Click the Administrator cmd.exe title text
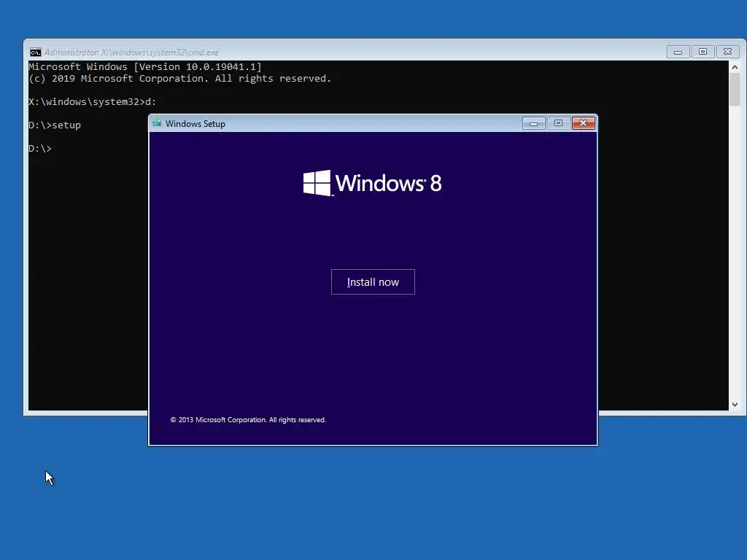The height and width of the screenshot is (560, 747). click(x=131, y=52)
